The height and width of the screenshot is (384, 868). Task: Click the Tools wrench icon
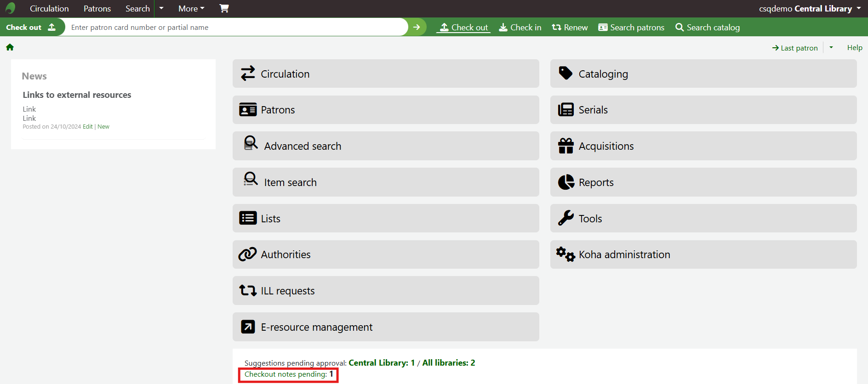coord(565,218)
